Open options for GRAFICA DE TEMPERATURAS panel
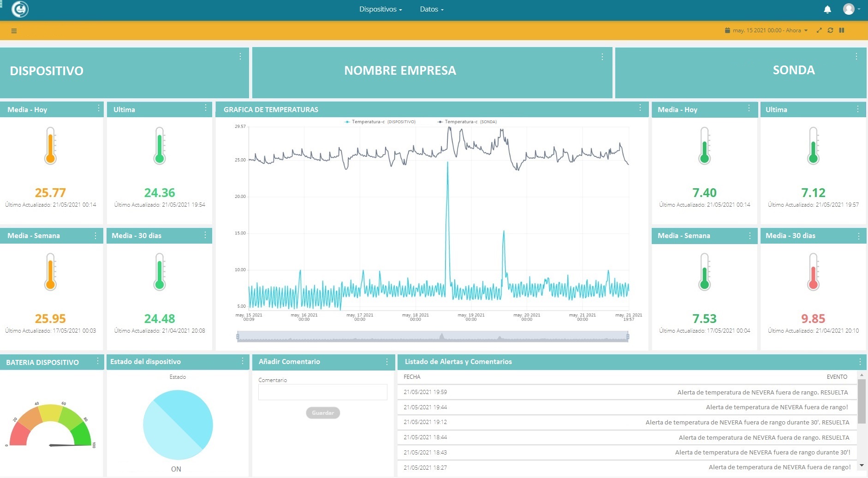Screen dimensions: 868x478 pos(640,108)
